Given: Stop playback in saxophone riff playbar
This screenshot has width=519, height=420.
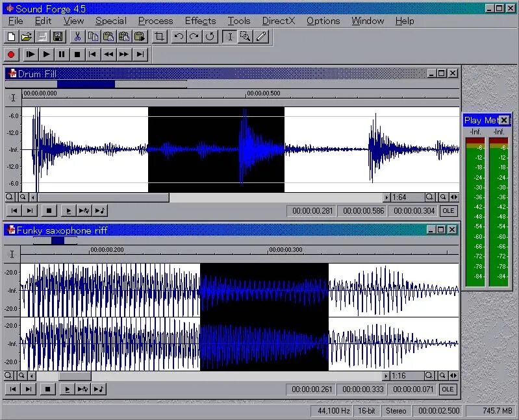Looking at the screenshot, I should click(47, 389).
